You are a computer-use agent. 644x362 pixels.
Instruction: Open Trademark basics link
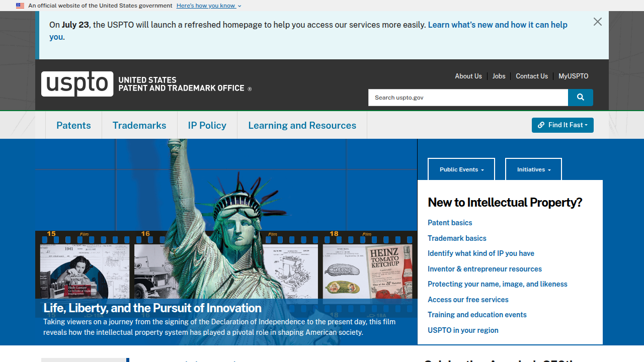[x=457, y=238]
